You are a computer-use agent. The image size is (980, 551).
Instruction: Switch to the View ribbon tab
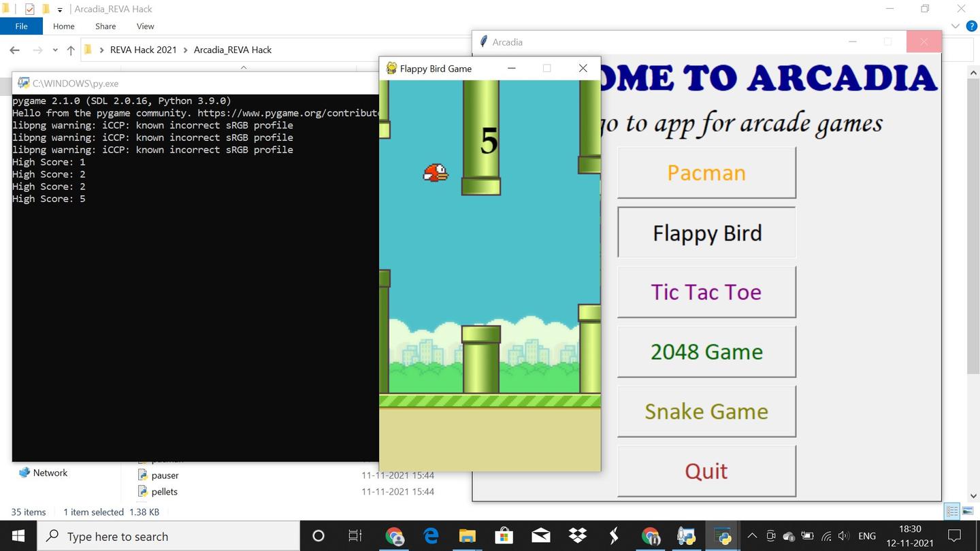coord(146,26)
